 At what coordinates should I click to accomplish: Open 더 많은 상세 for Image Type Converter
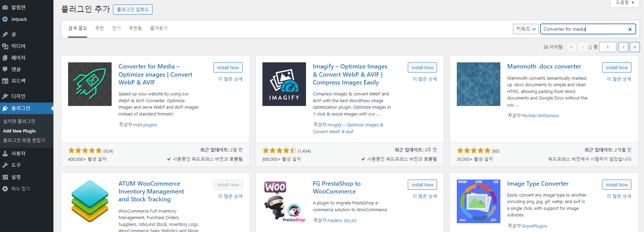point(619,196)
